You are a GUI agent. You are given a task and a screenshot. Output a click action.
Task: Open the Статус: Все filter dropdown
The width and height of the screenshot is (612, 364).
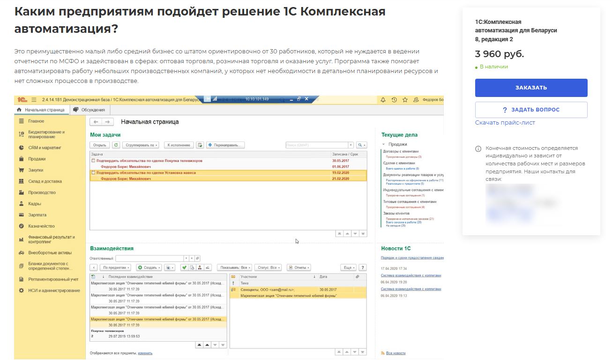click(269, 267)
